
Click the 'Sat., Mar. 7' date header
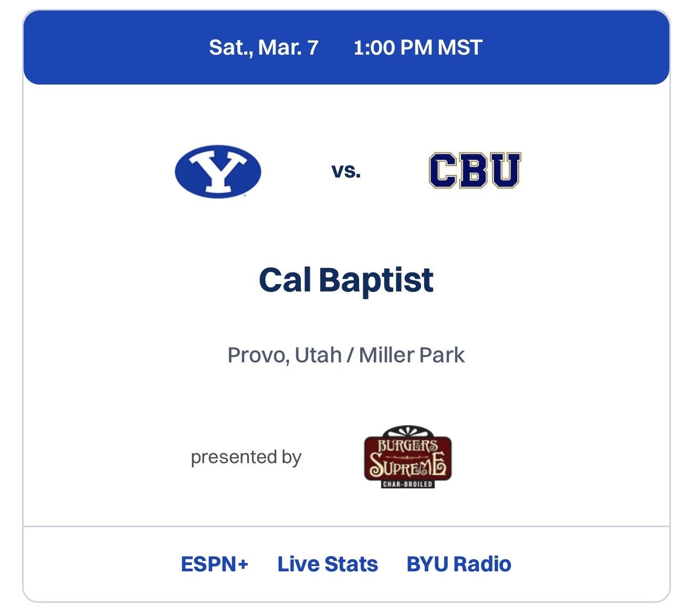[265, 48]
